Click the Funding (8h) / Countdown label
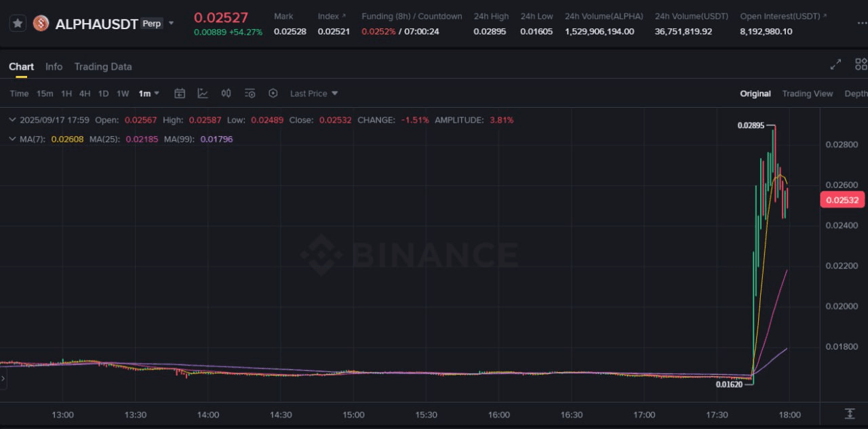 [412, 16]
